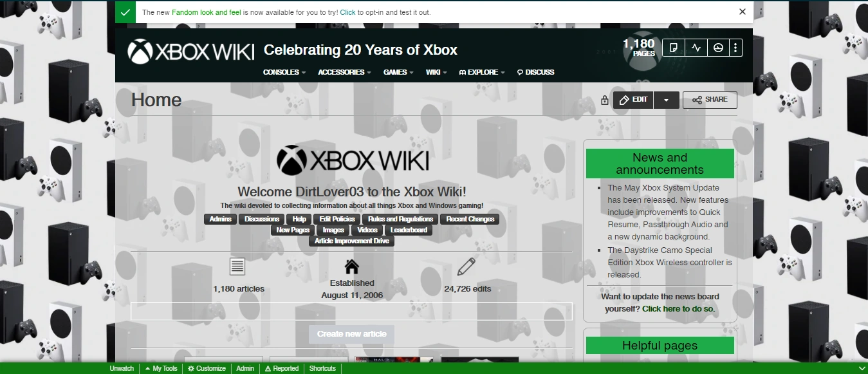Click the large Xbox Wiki logo on the main page
Image resolution: width=868 pixels, height=374 pixels.
point(353,160)
